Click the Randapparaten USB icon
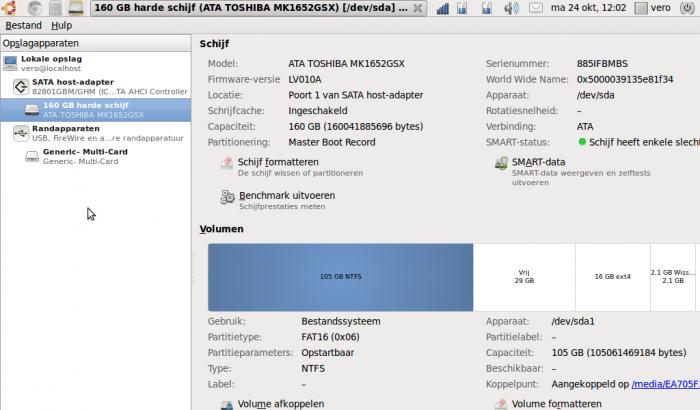This screenshot has height=410, width=700. click(x=21, y=133)
